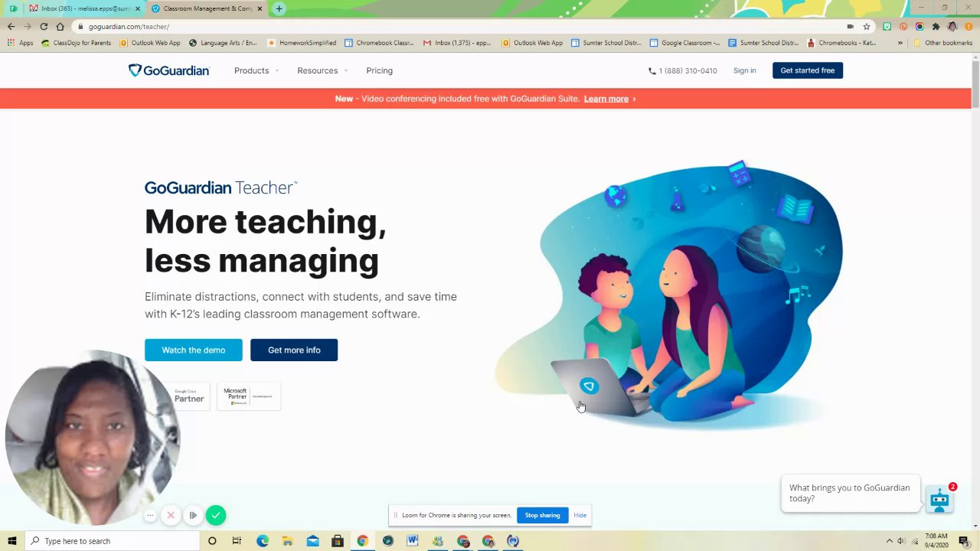The height and width of the screenshot is (551, 980).
Task: Click the volume icon in tray
Action: click(x=901, y=541)
